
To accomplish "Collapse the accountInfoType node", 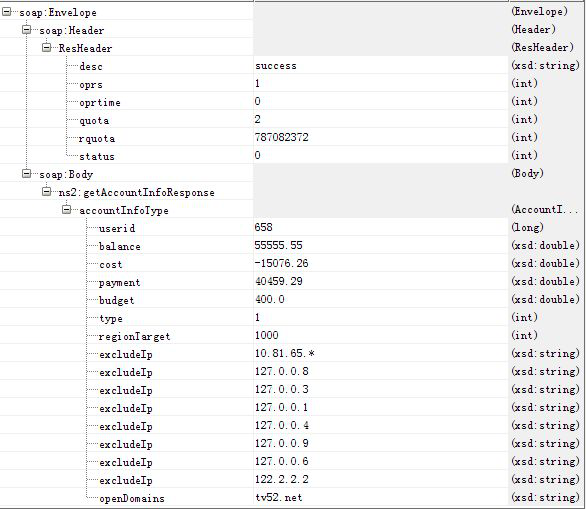I will [66, 209].
